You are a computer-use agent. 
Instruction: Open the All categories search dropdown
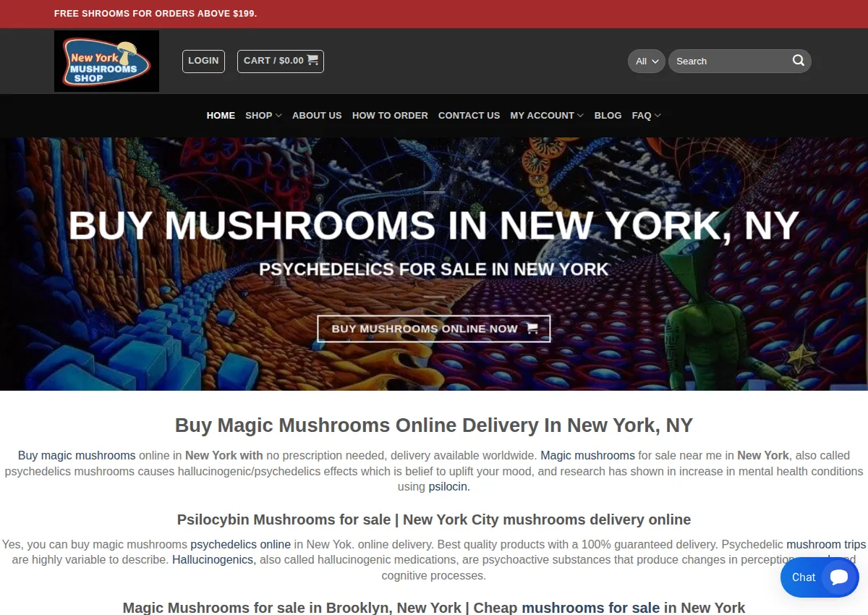pyautogui.click(x=647, y=61)
